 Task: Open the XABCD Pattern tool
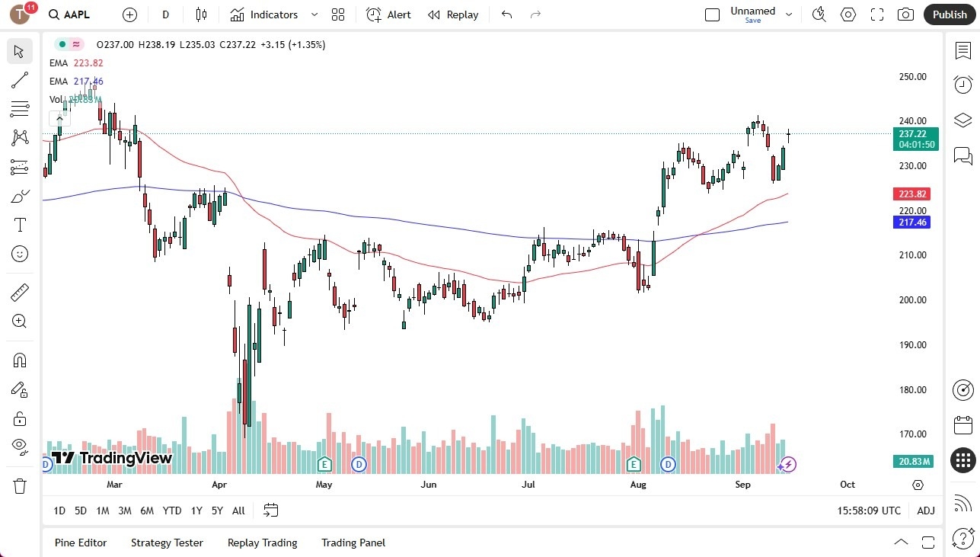tap(19, 137)
